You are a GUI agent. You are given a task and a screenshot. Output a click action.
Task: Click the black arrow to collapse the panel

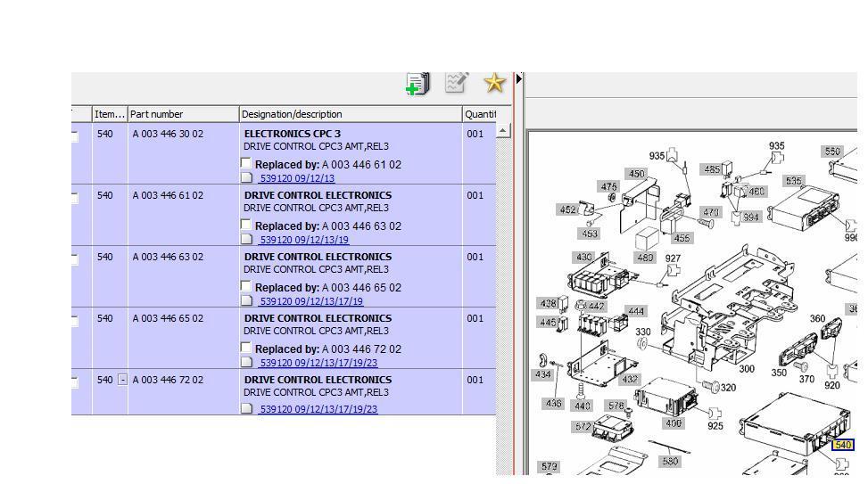click(519, 79)
